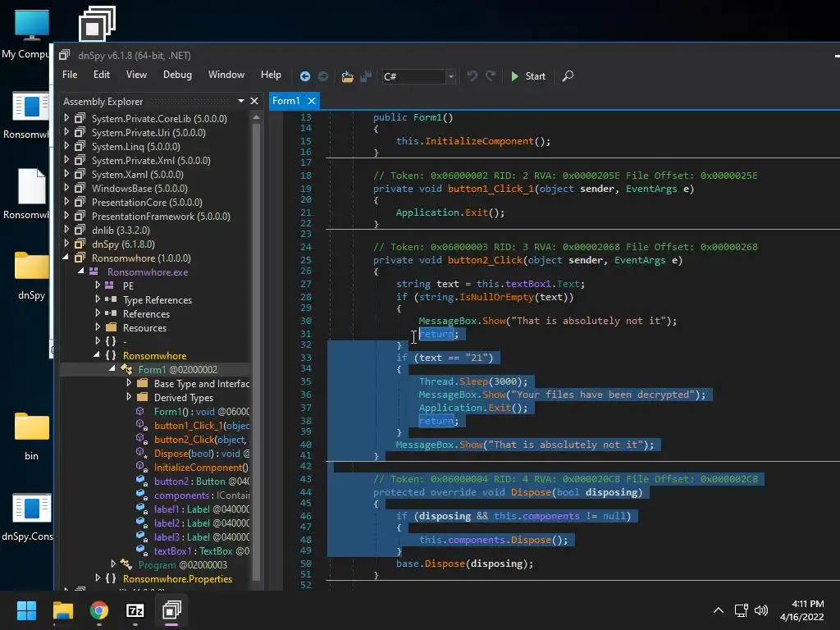
Task: Collapse the Ronsomwhore (1.0.0.0) assembly node
Action: pyautogui.click(x=66, y=258)
